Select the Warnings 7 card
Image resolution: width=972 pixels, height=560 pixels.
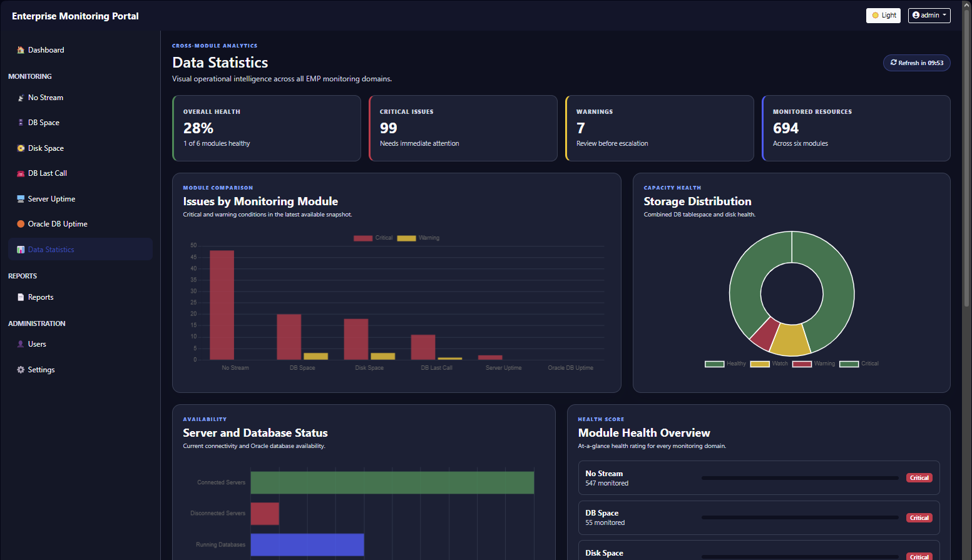click(660, 128)
